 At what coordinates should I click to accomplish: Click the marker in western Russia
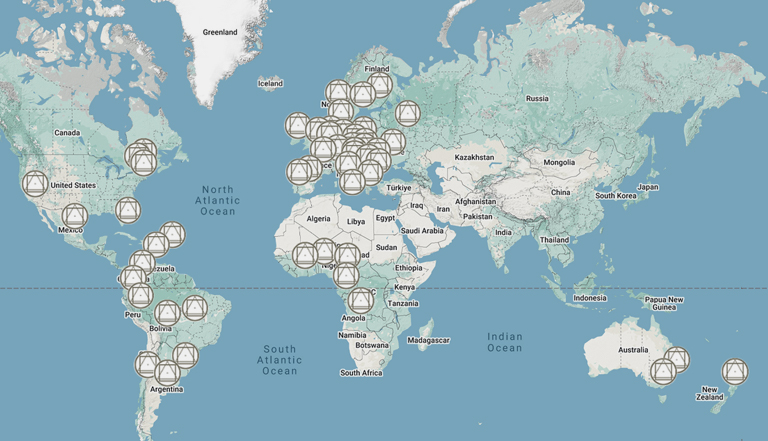[x=408, y=113]
